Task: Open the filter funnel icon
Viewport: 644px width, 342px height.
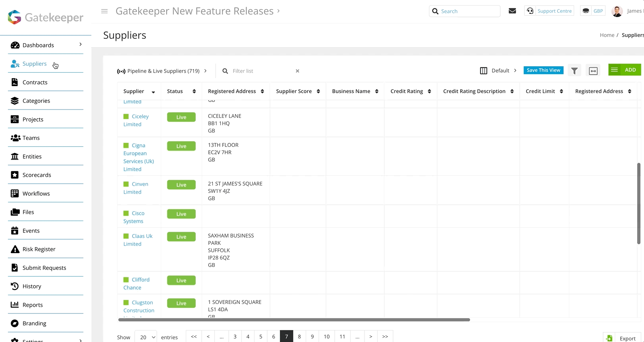Action: coord(575,71)
